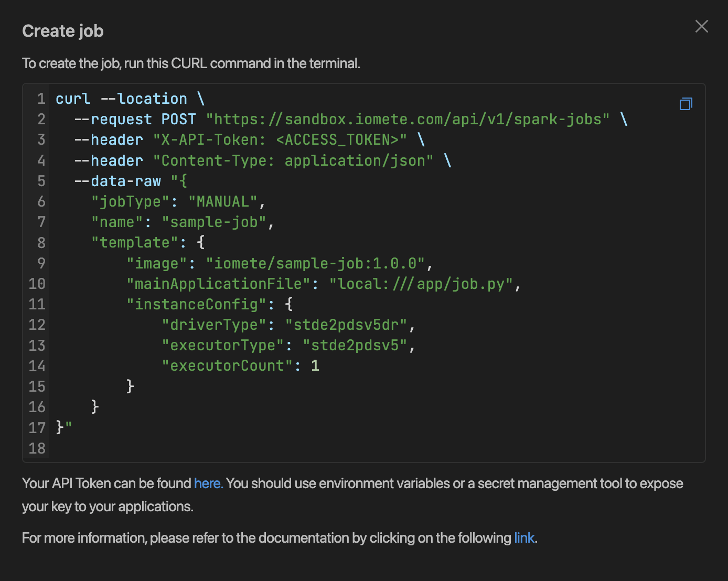Click the '--data-raw' line
Image resolution: width=728 pixels, height=581 pixels.
[x=130, y=181]
